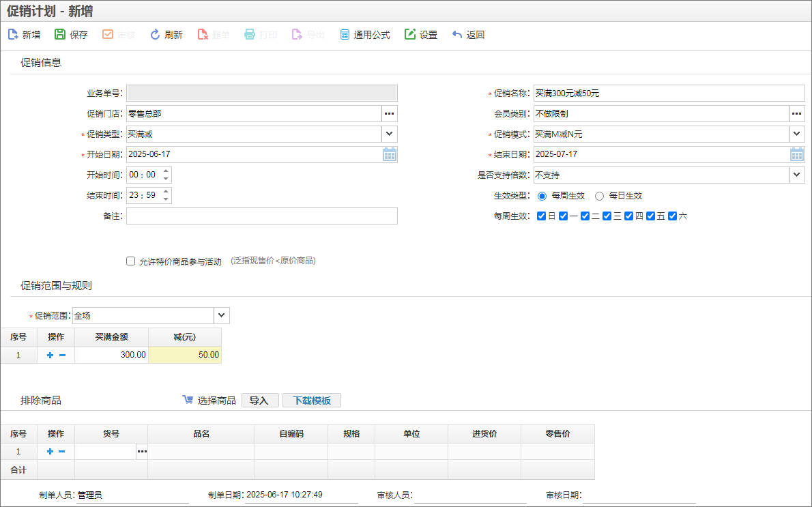The height and width of the screenshot is (507, 812).
Task: Open store picker next to 促销门店
Action: coord(390,113)
